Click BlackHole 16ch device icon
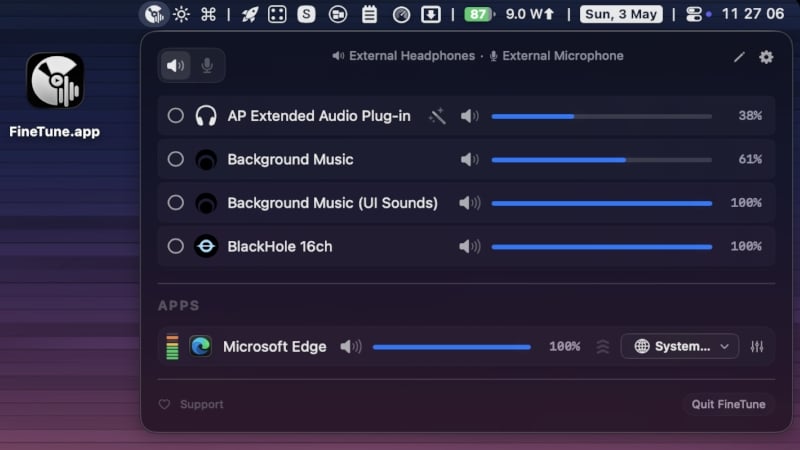Viewport: 800px width, 450px height. (206, 246)
